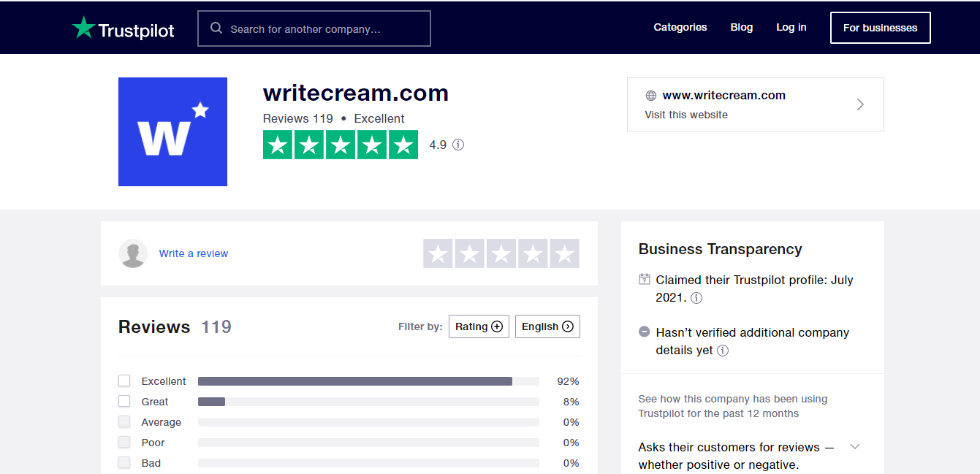Check the Excellent rating filter
Image resolution: width=980 pixels, height=474 pixels.
pos(124,381)
